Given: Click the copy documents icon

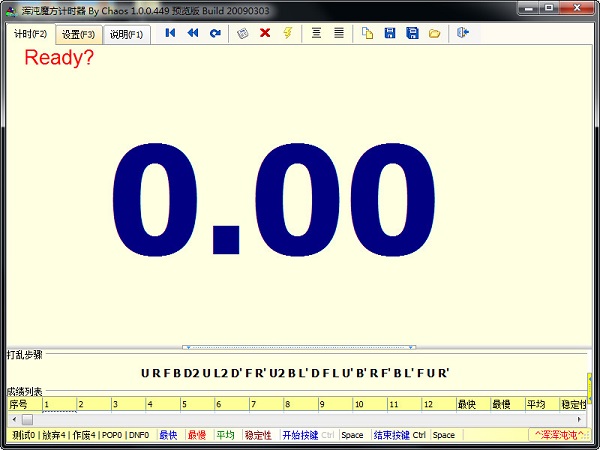Looking at the screenshot, I should (367, 33).
